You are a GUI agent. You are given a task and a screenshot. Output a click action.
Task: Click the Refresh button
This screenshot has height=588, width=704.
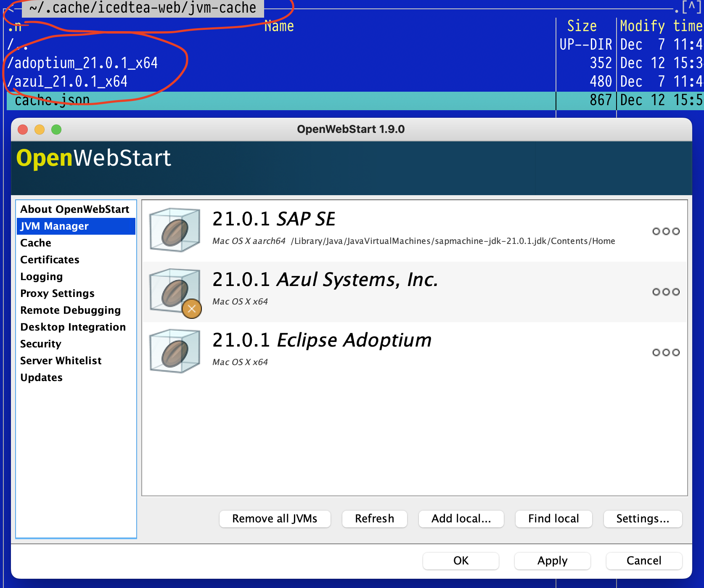click(x=375, y=519)
